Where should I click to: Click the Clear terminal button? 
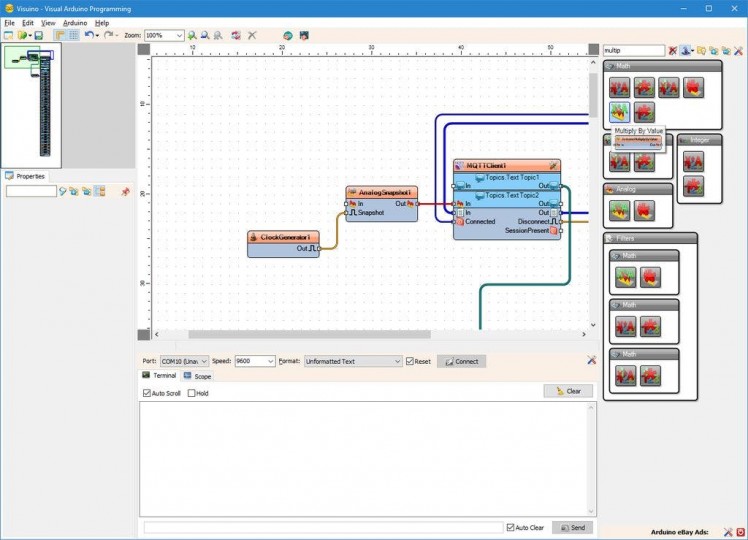point(568,391)
